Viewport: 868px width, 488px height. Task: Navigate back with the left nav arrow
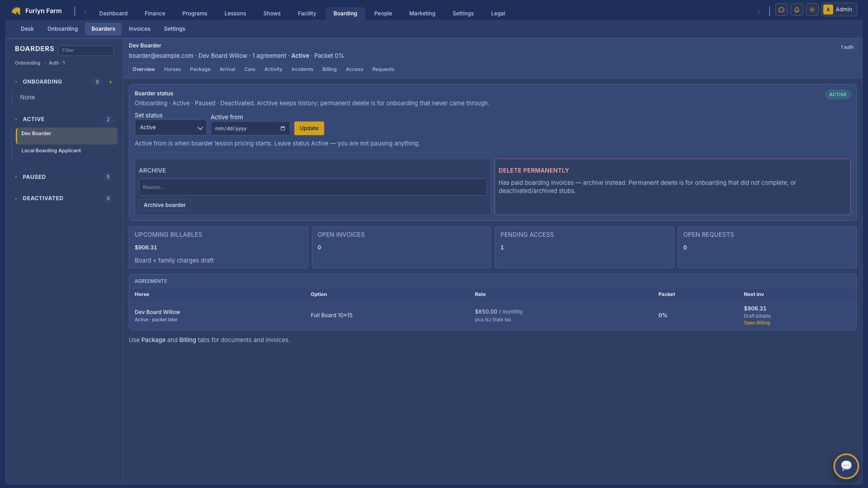tap(85, 13)
